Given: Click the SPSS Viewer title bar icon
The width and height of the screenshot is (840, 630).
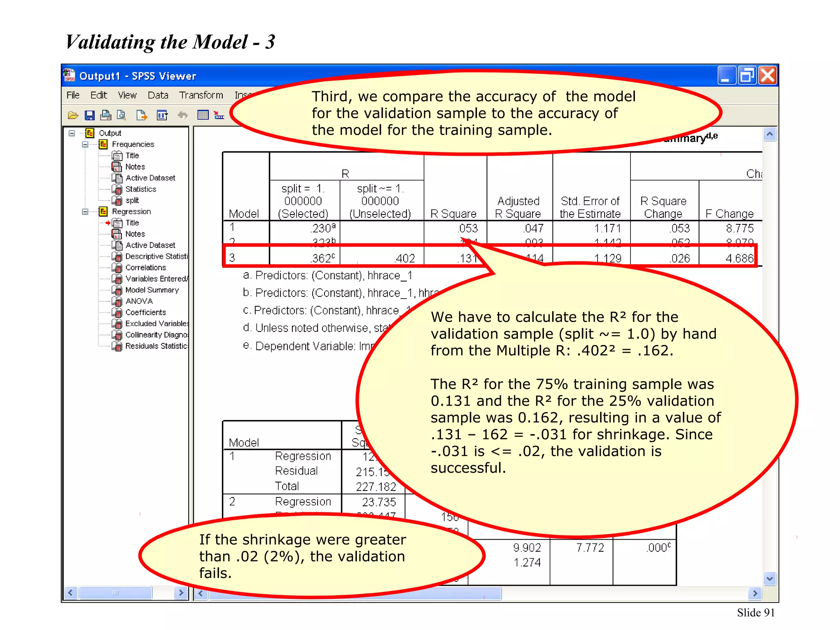Looking at the screenshot, I should (70, 75).
